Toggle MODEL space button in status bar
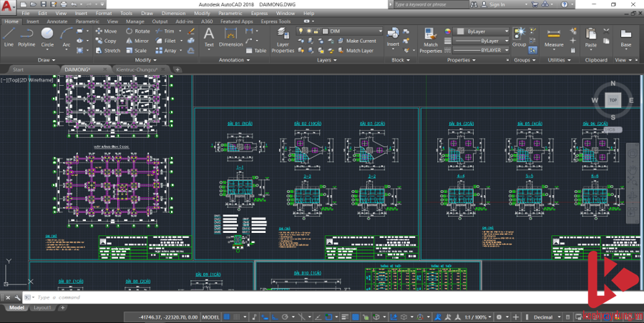 pos(211,317)
